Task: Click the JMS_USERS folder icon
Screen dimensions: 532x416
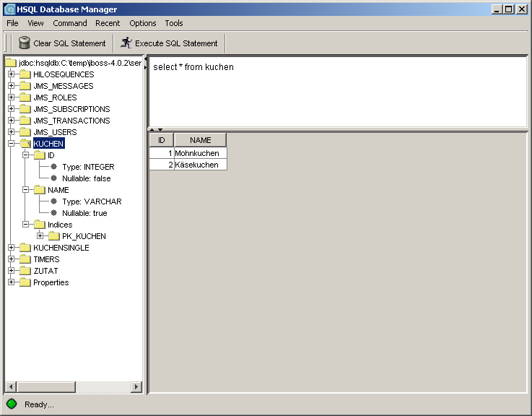Action: (x=25, y=132)
